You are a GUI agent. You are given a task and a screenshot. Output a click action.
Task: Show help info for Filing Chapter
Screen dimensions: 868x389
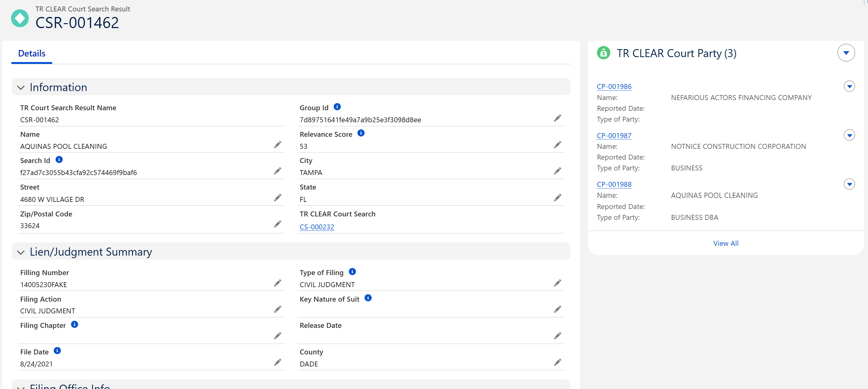[74, 324]
